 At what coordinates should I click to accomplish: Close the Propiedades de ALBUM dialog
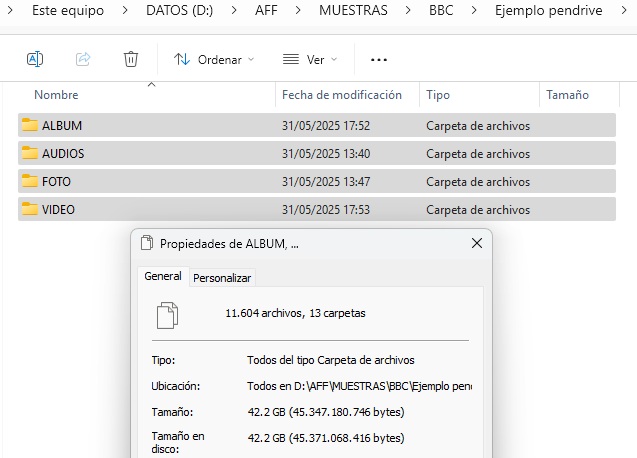tap(477, 243)
